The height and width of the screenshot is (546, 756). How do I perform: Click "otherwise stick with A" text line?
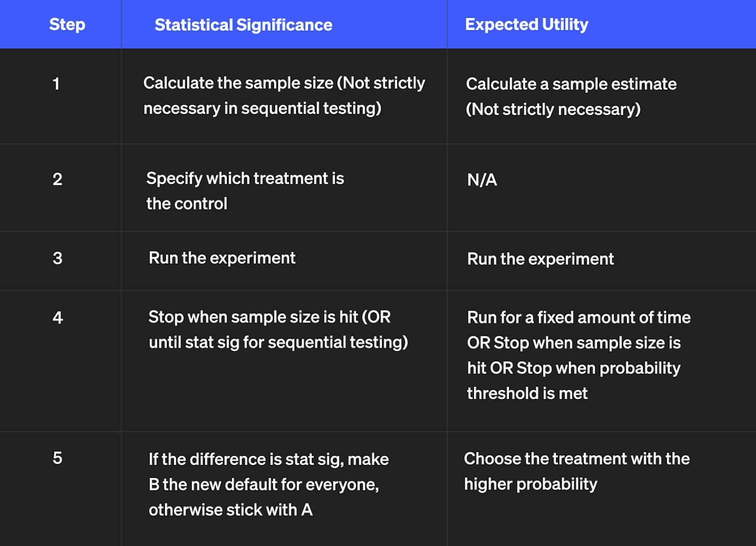(230, 510)
